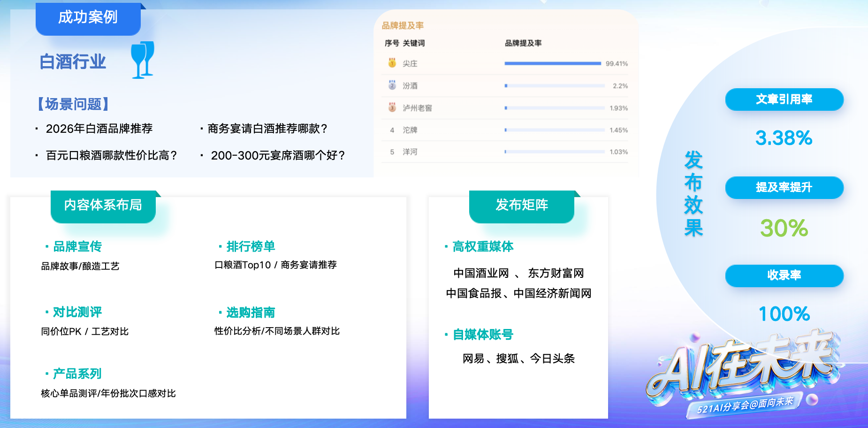Click the 序号 column header

(x=392, y=43)
